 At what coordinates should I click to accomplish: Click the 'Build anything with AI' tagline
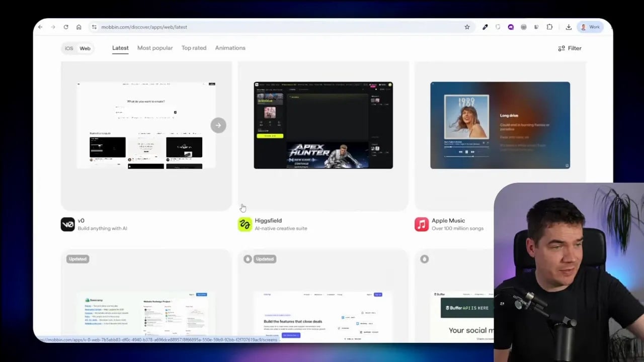pyautogui.click(x=102, y=228)
